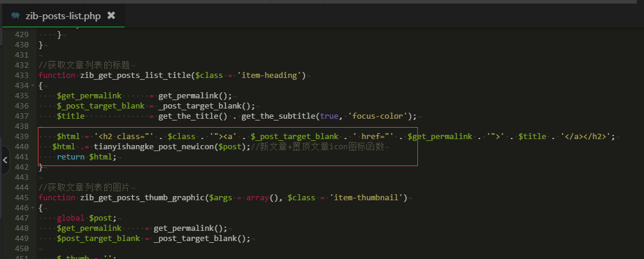Click $post_target_blank variable on line 449
644x259 pixels.
[x=98, y=239]
